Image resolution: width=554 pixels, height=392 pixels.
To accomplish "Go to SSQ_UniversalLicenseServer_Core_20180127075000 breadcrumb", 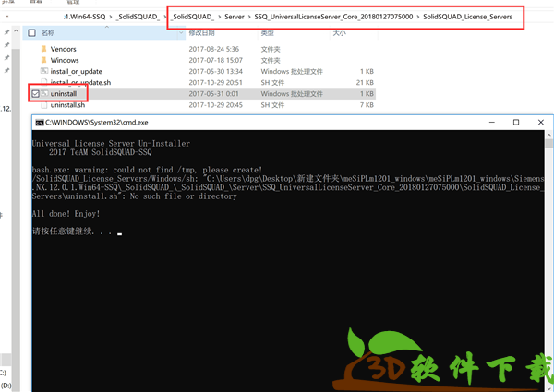I will pos(333,17).
